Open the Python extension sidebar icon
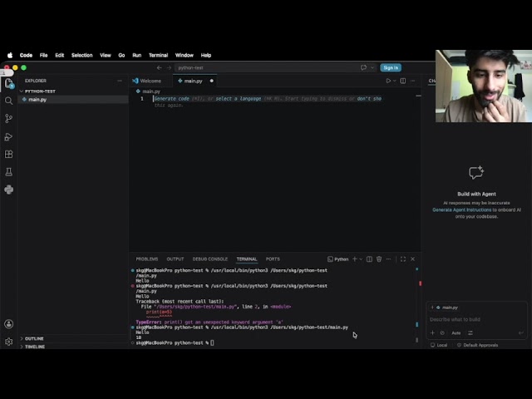This screenshot has width=532, height=399. click(x=9, y=190)
